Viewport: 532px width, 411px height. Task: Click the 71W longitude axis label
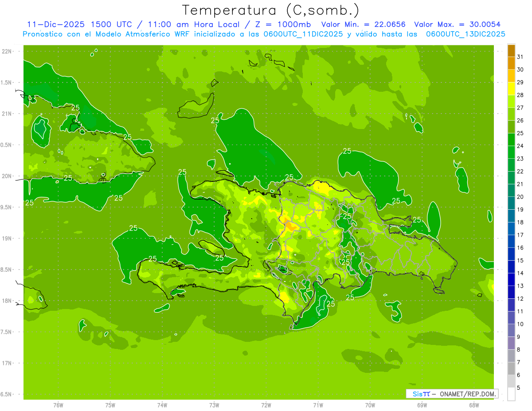click(x=318, y=405)
